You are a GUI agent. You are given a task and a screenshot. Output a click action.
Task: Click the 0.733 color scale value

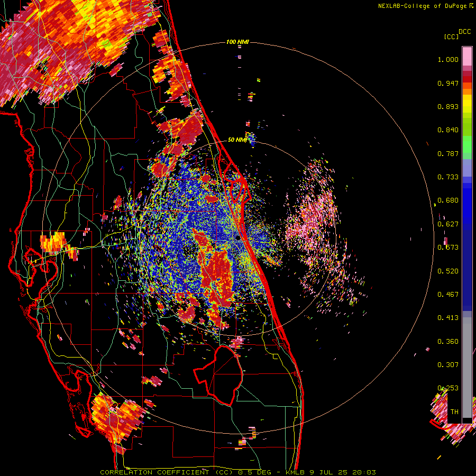click(x=448, y=177)
